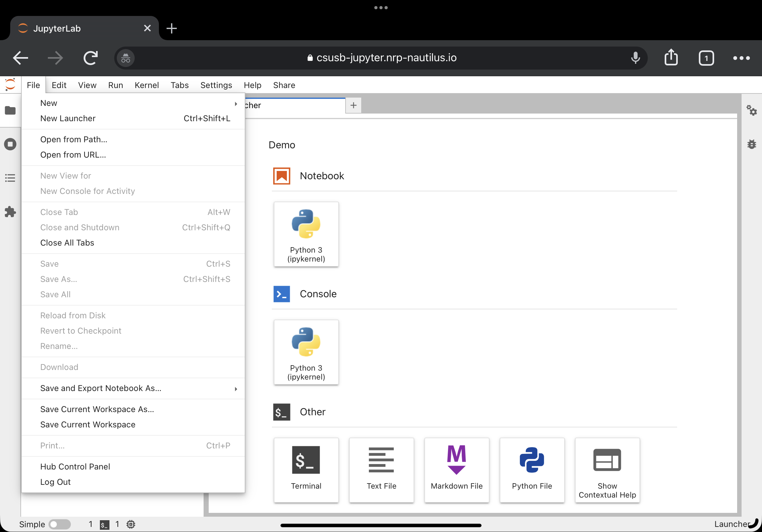The image size is (762, 532).
Task: Open a new browser tab with plus
Action: [172, 28]
